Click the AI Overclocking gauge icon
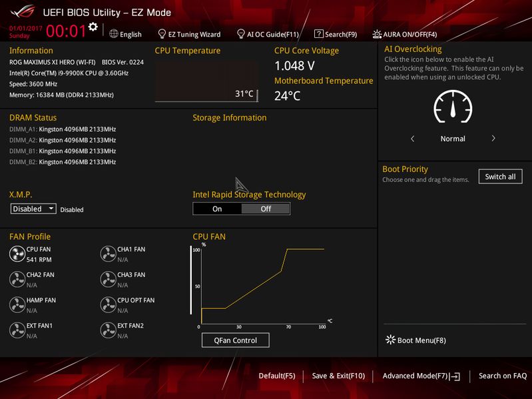 tap(453, 107)
